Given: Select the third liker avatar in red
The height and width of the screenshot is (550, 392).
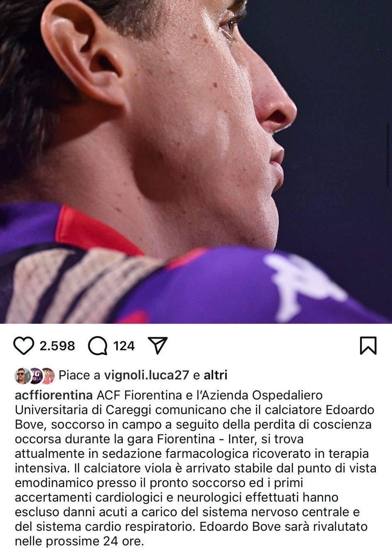Looking at the screenshot, I should tap(48, 375).
